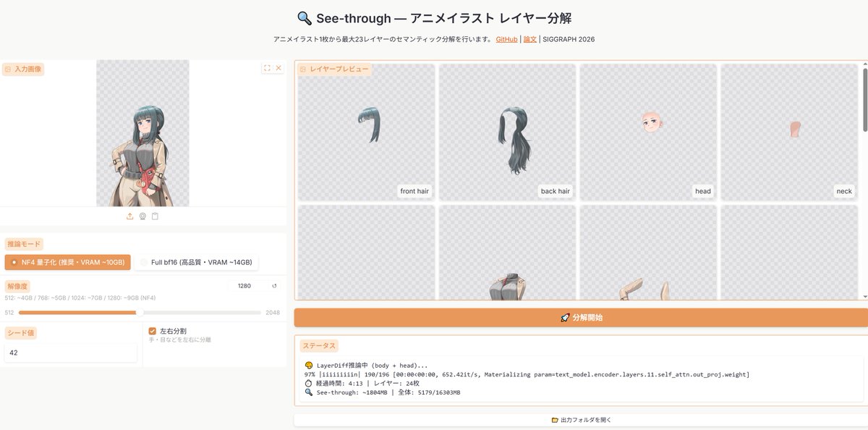Image resolution: width=868 pixels, height=430 pixels.
Task: Remove the input image with the X icon
Action: point(278,68)
